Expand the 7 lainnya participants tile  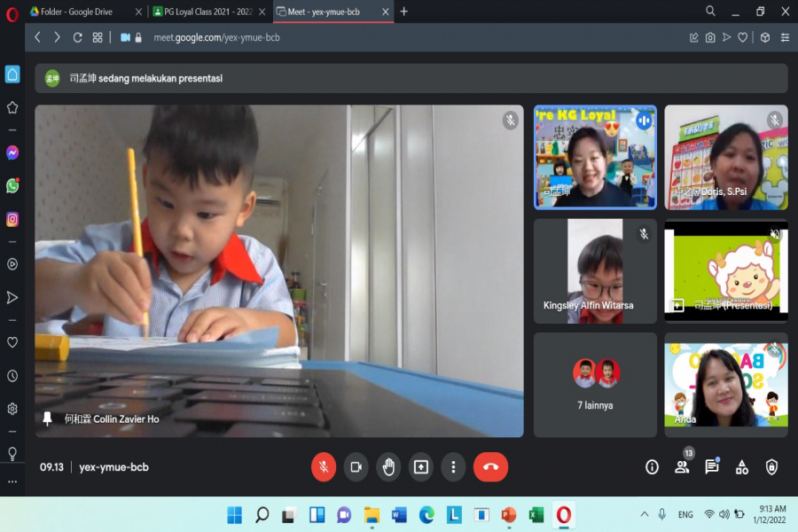pos(595,385)
